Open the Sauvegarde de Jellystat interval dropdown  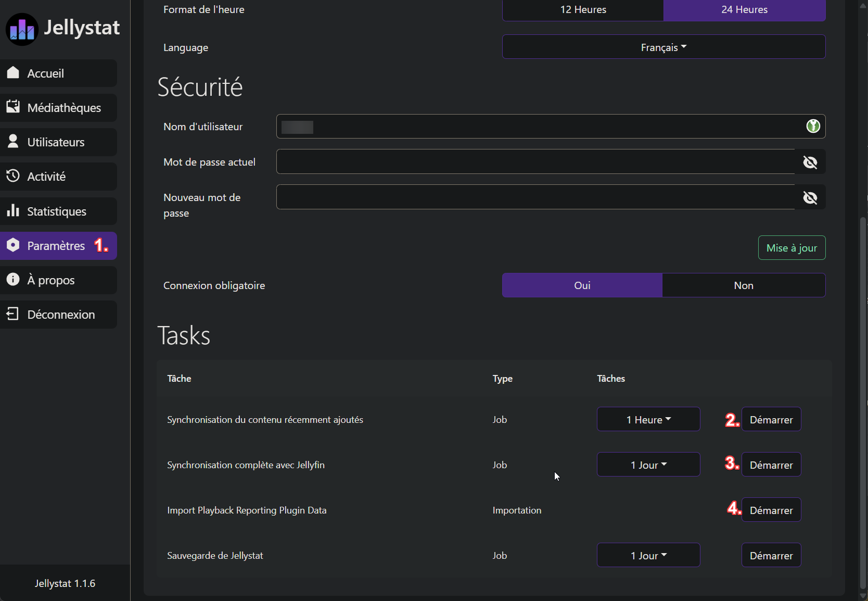tap(648, 556)
